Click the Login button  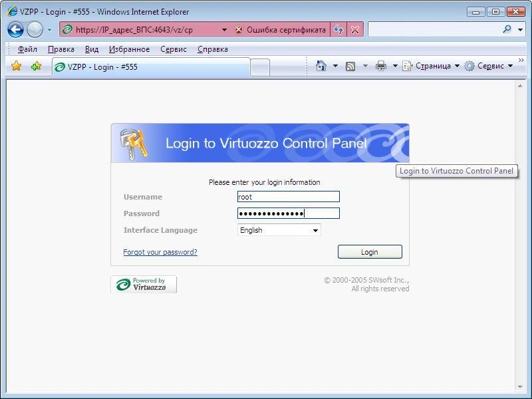370,252
